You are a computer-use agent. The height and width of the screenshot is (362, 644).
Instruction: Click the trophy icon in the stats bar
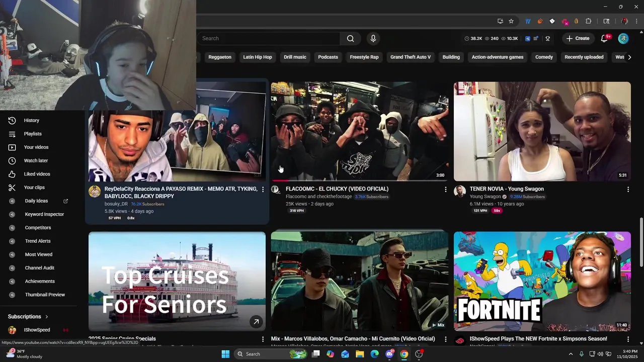click(x=547, y=38)
